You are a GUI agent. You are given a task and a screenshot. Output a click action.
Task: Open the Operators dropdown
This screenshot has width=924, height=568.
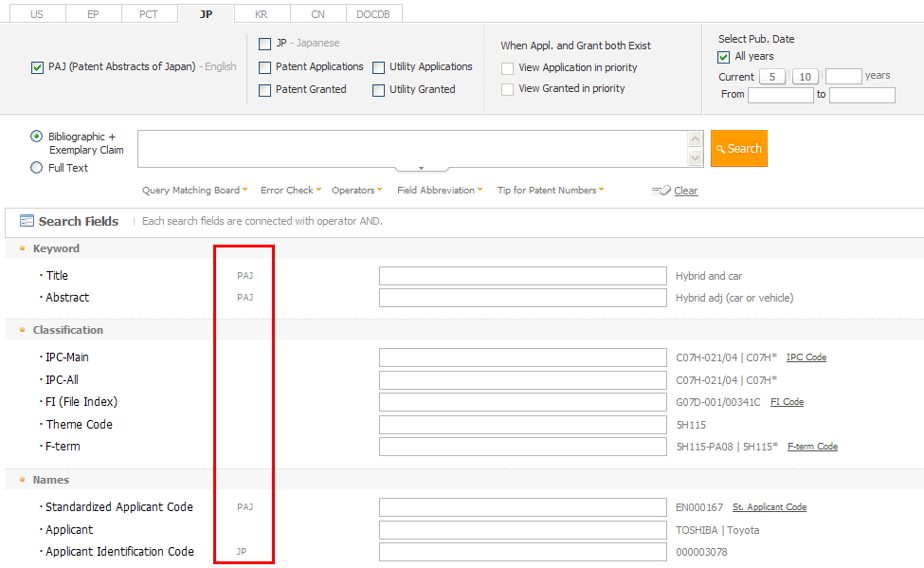pyautogui.click(x=356, y=191)
